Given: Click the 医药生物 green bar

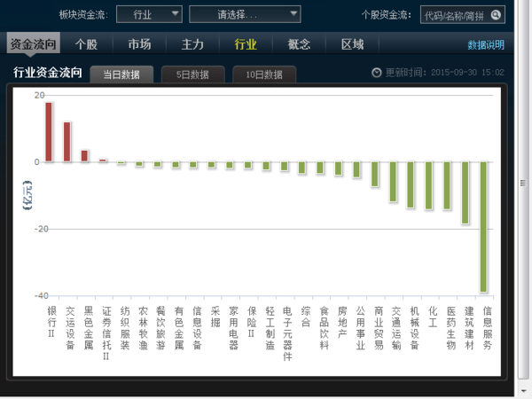Looking at the screenshot, I should tap(447, 185).
